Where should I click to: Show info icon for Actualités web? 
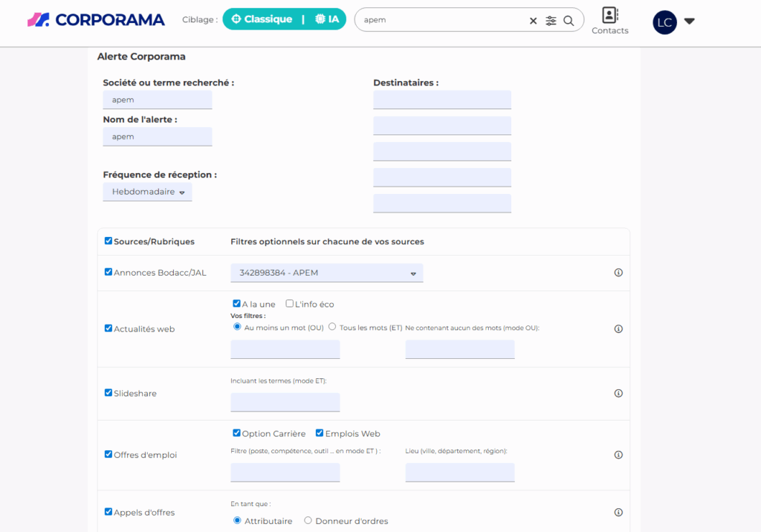click(618, 328)
